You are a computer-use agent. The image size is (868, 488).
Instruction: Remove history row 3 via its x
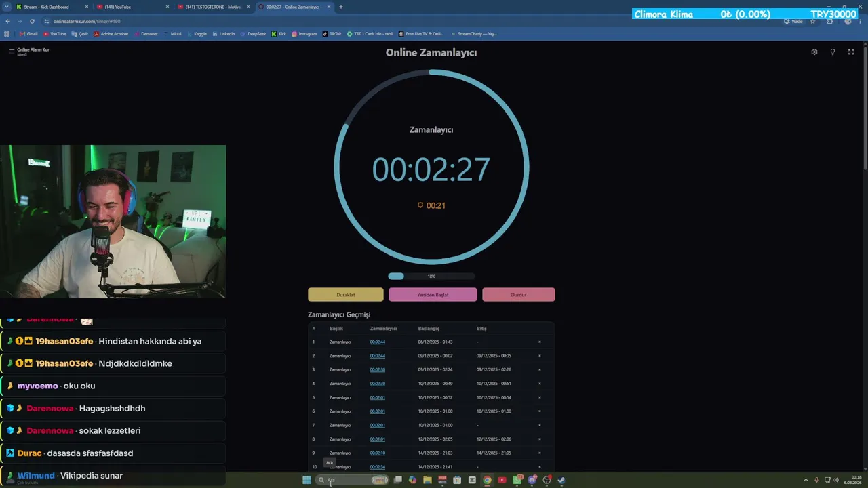point(540,370)
